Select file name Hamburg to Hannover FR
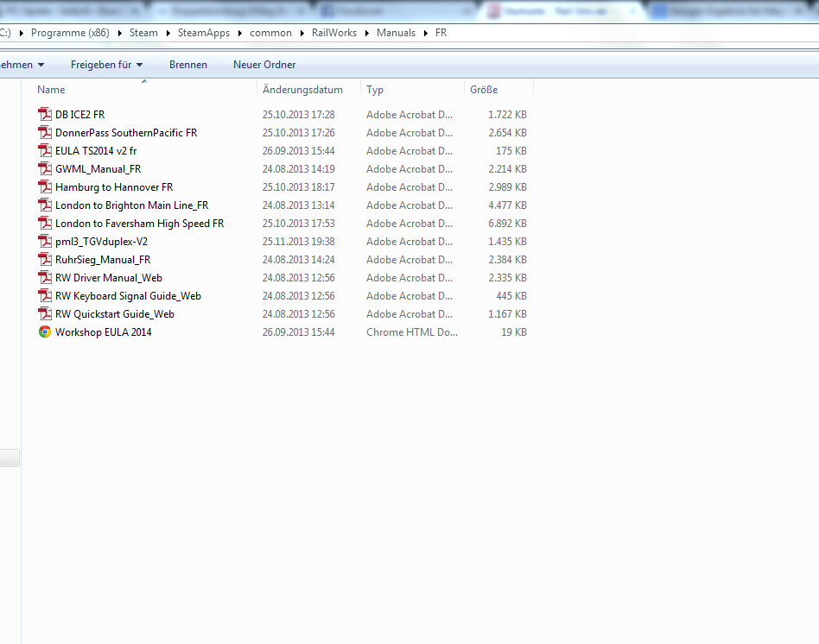Image resolution: width=819 pixels, height=644 pixels. [114, 186]
